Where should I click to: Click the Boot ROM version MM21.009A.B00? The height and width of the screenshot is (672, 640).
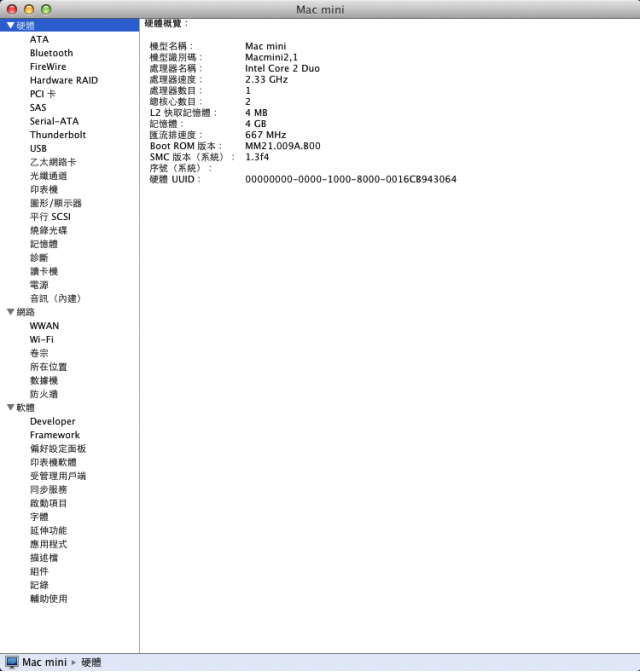coord(282,146)
